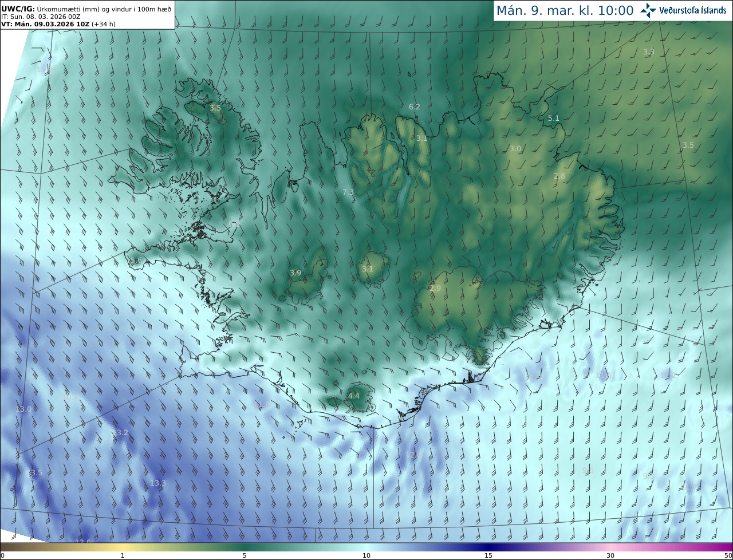The height and width of the screenshot is (560, 733).
Task: Click the map value 2.8
Action: click(x=559, y=176)
